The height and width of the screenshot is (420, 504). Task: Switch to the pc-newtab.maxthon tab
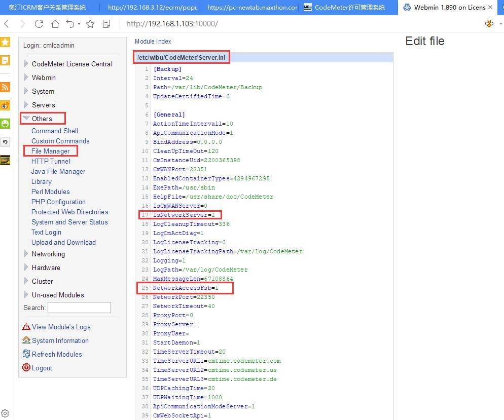[x=251, y=8]
